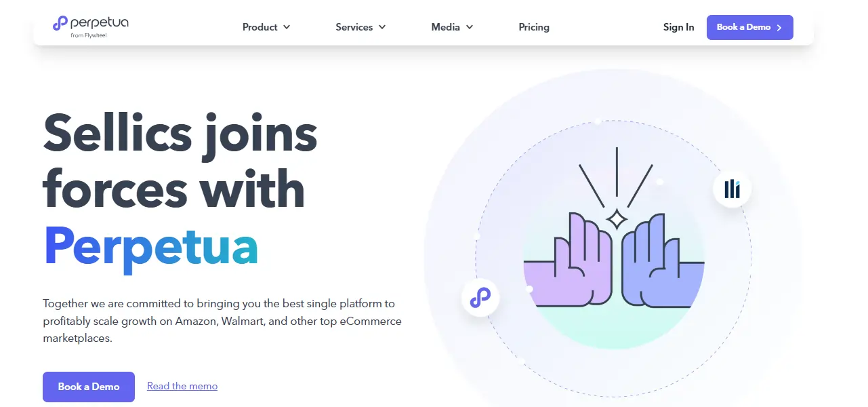Click the paragraph about scaling growth on Amazon
The width and height of the screenshot is (868, 407).
tap(222, 320)
